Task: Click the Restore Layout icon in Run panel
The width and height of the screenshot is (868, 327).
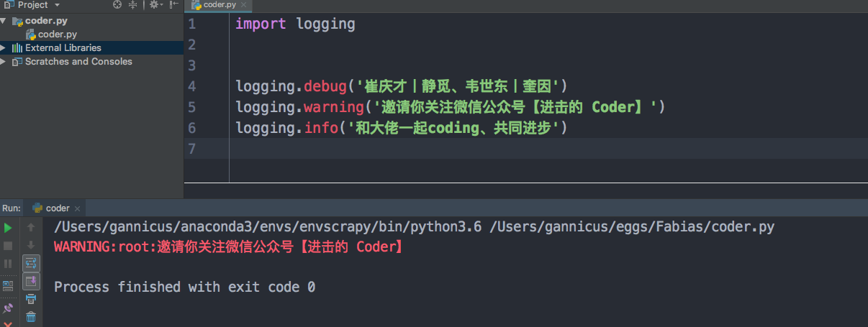Action: point(8,285)
